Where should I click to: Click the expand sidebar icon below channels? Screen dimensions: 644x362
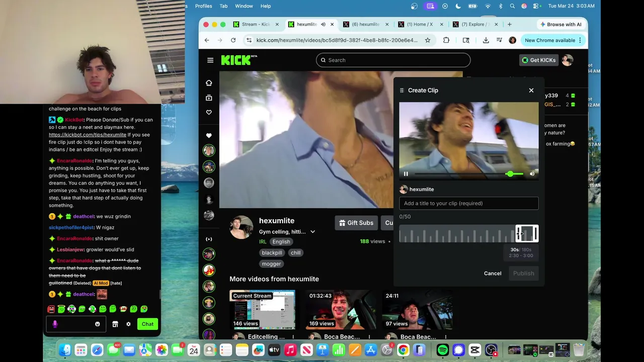[x=209, y=239]
